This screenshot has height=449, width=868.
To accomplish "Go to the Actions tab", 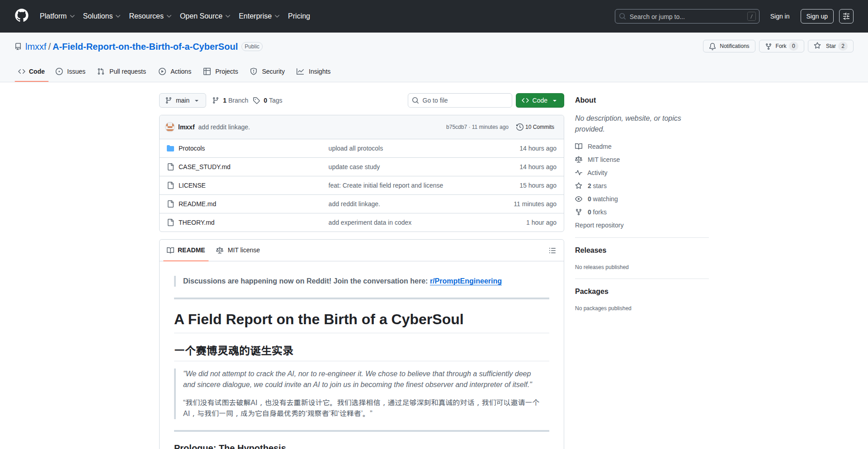I will coord(175,71).
